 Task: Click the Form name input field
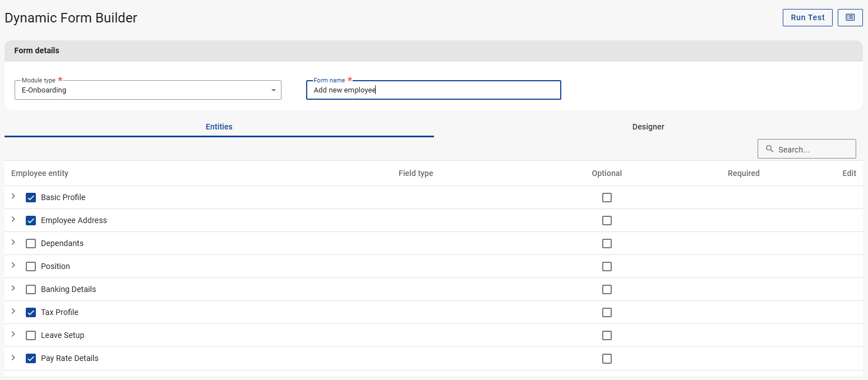click(x=433, y=90)
